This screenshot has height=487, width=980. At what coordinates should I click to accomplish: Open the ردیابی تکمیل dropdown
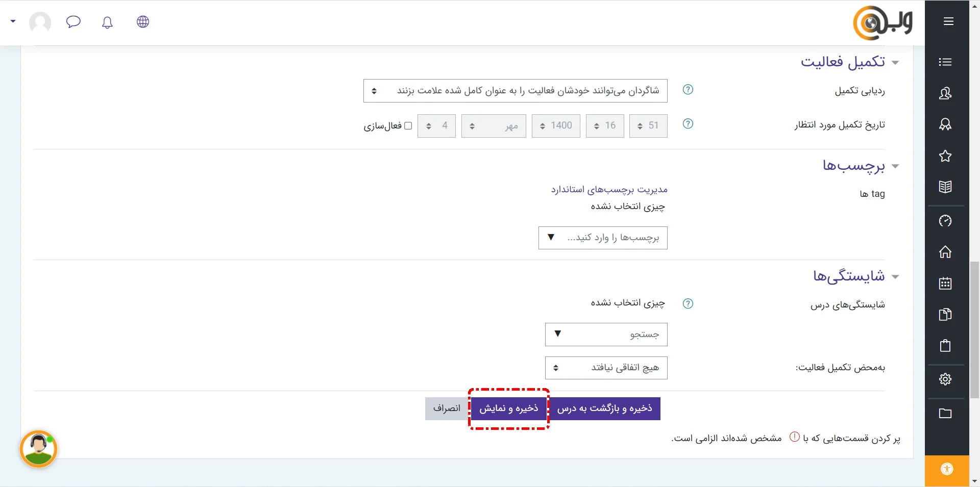515,91
